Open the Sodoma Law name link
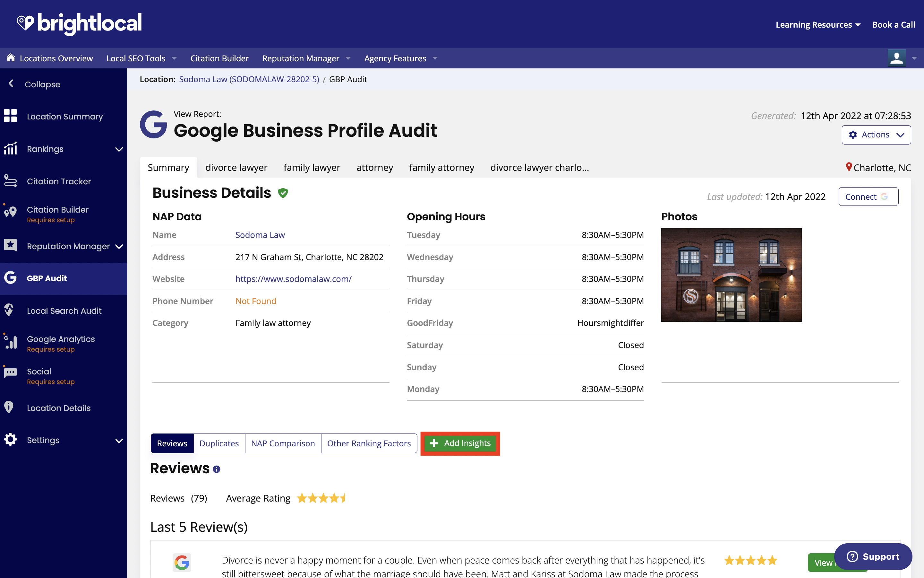The height and width of the screenshot is (578, 924). (260, 235)
